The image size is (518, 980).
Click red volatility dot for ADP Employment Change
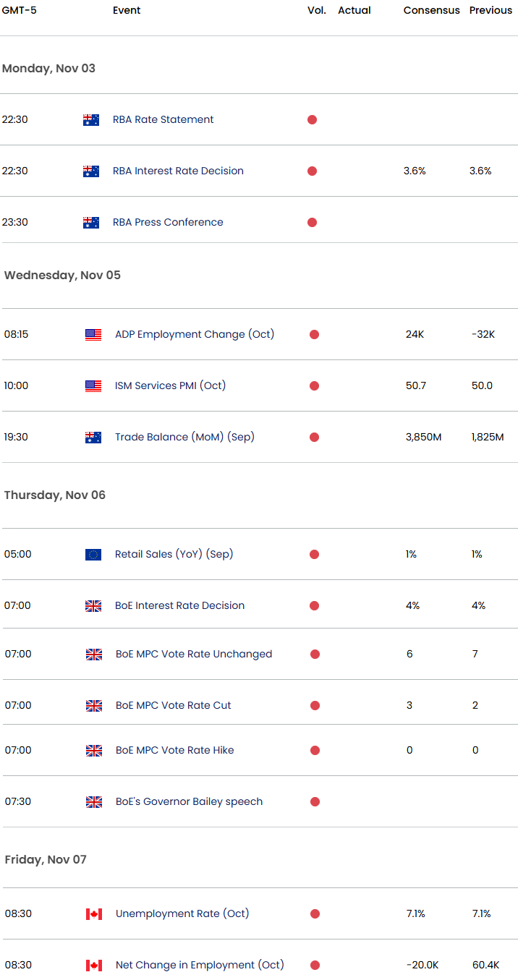pyautogui.click(x=314, y=335)
